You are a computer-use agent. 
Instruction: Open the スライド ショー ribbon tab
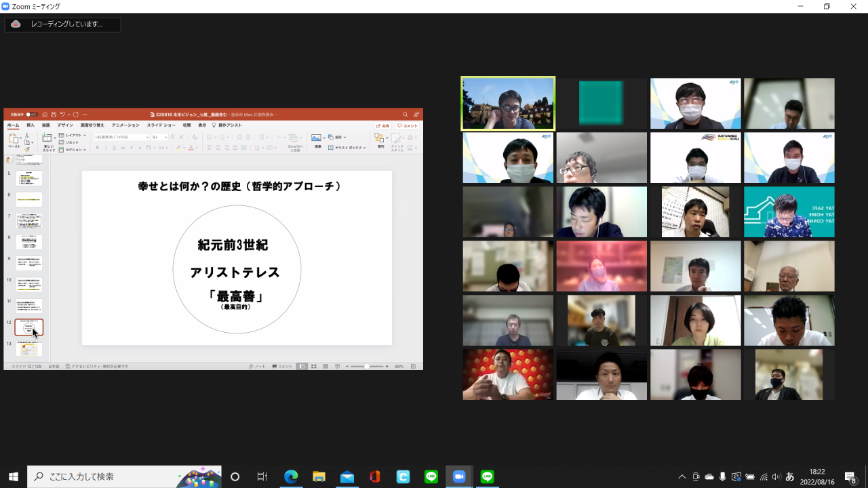pos(161,125)
